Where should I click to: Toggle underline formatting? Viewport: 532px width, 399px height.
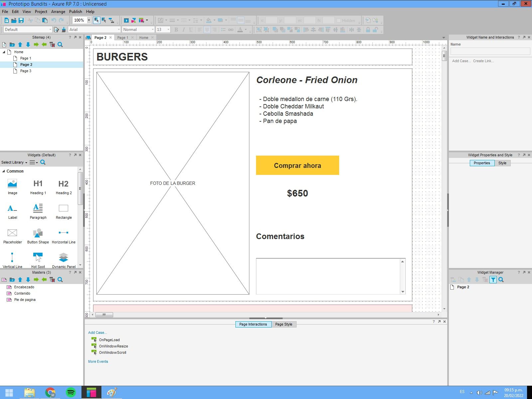point(191,30)
